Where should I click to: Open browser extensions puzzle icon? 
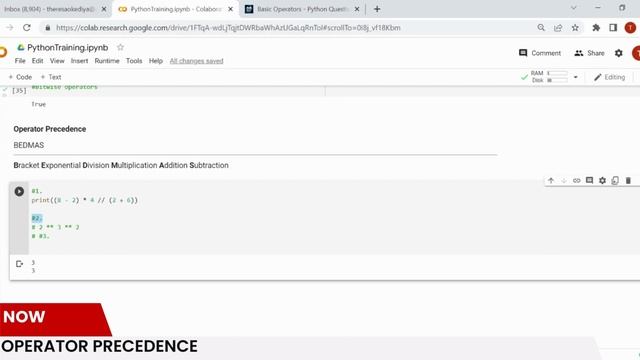coord(596,28)
